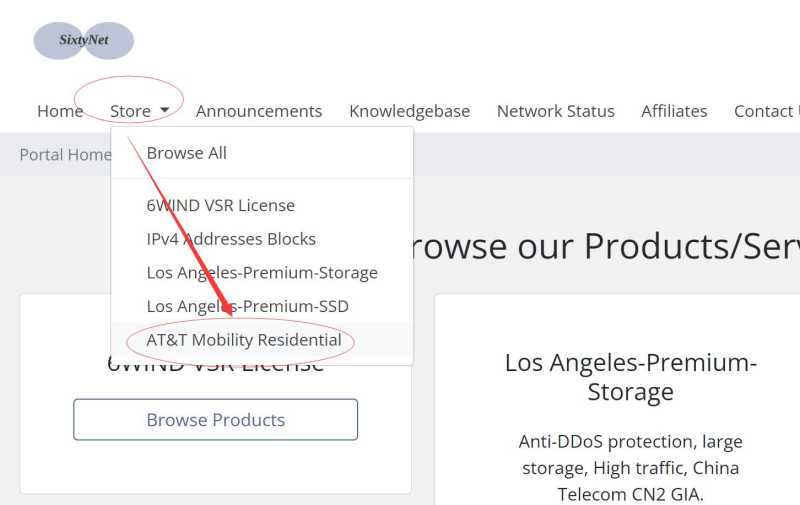
Task: Select Browse All in the Store dropdown
Action: click(x=187, y=153)
